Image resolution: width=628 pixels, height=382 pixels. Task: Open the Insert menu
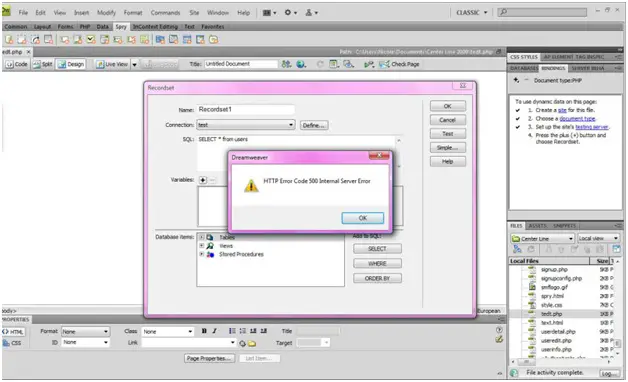(81, 13)
